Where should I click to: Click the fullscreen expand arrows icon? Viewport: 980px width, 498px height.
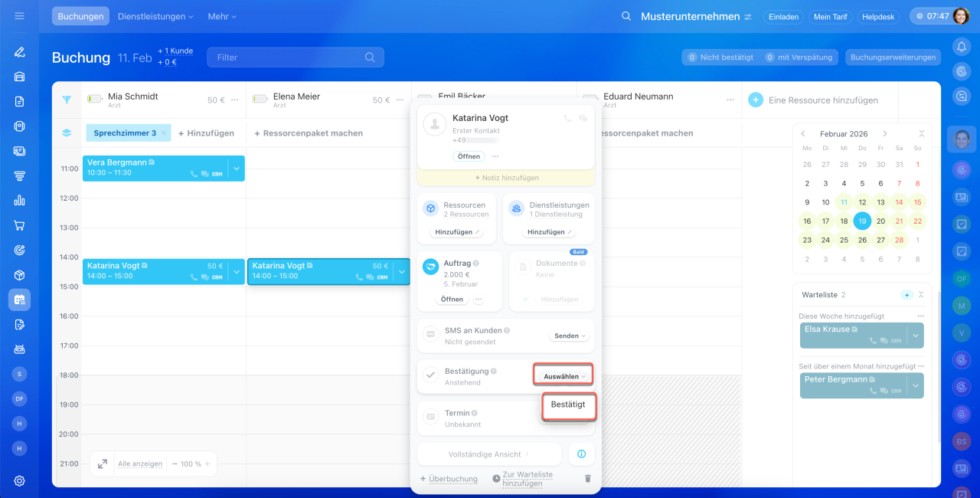coord(103,464)
